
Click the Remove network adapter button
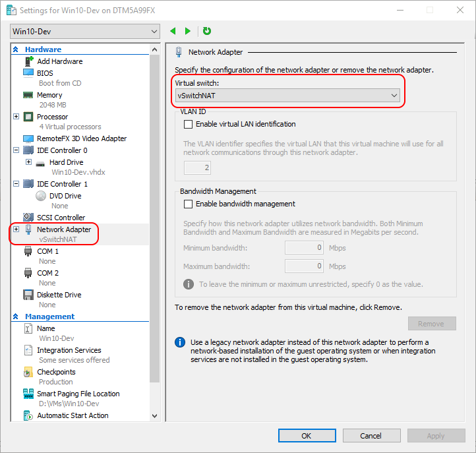point(432,324)
